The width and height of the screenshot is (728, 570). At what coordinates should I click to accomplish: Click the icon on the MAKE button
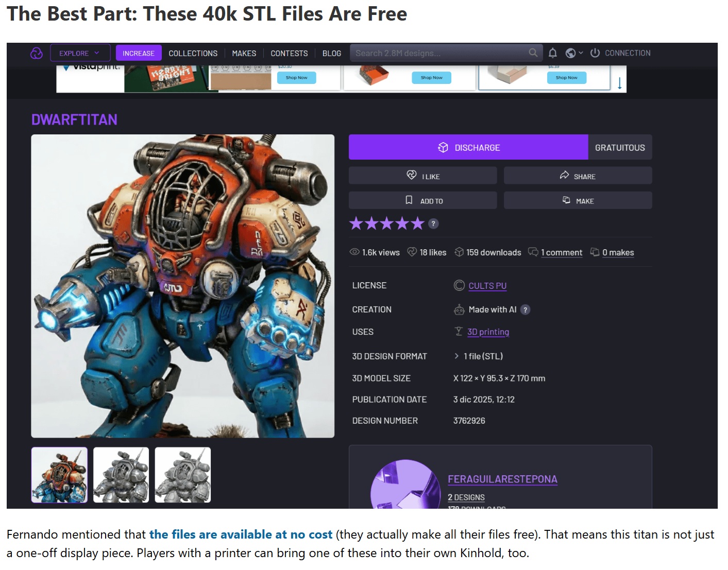click(x=566, y=200)
